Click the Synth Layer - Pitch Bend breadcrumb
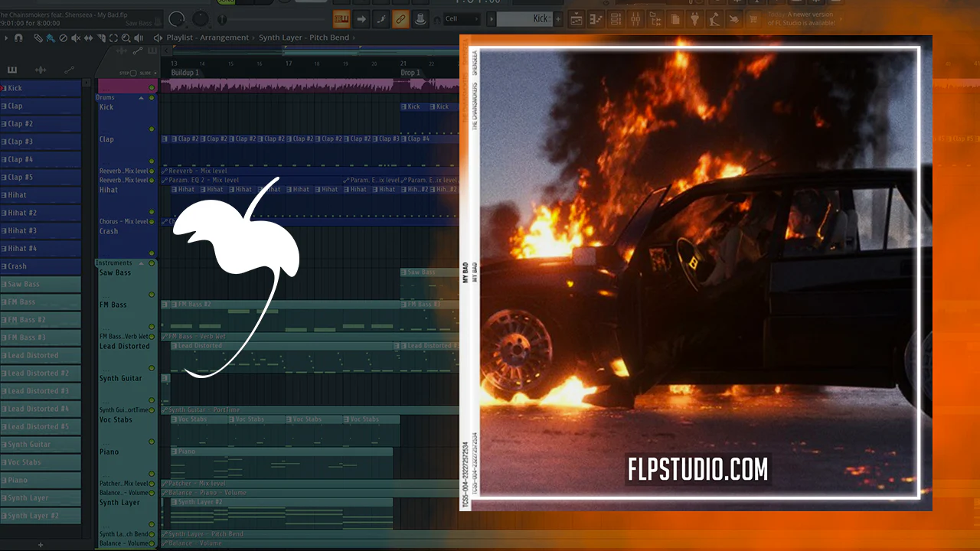The height and width of the screenshot is (551, 980). 304,37
